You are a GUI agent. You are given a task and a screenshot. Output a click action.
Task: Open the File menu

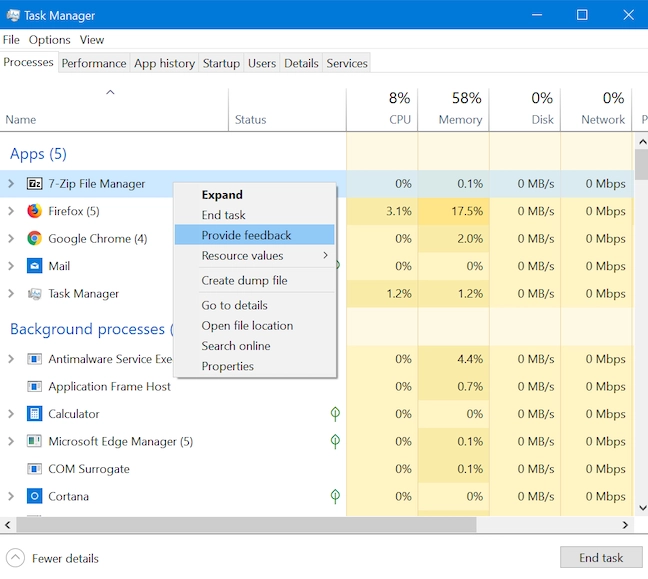tap(11, 40)
